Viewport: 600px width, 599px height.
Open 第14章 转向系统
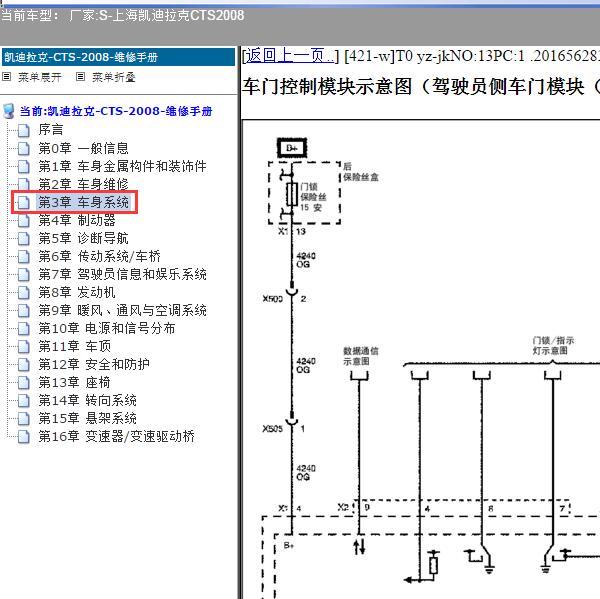(x=87, y=400)
